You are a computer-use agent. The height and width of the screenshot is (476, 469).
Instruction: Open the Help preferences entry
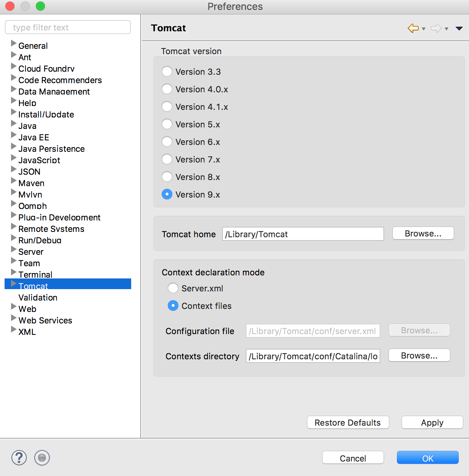coord(27,103)
